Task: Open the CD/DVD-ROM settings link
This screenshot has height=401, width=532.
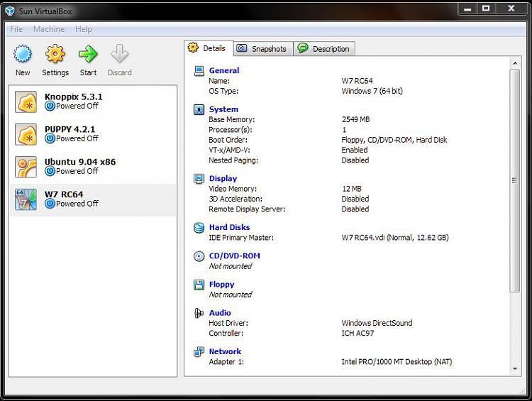Action: click(x=235, y=256)
